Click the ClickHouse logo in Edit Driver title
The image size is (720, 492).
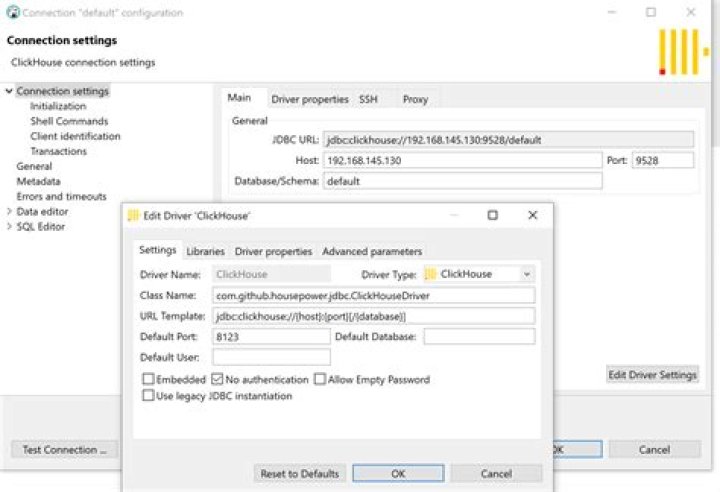click(133, 215)
